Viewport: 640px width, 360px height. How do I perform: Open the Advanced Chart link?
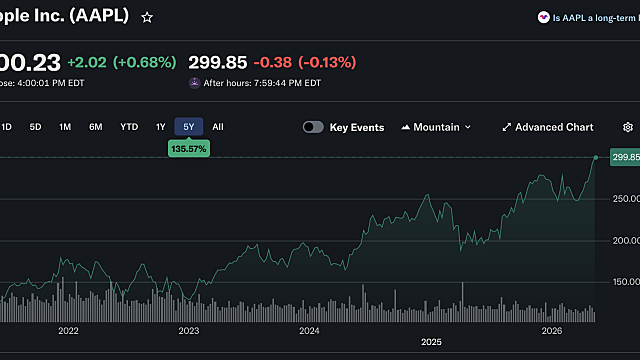point(548,127)
